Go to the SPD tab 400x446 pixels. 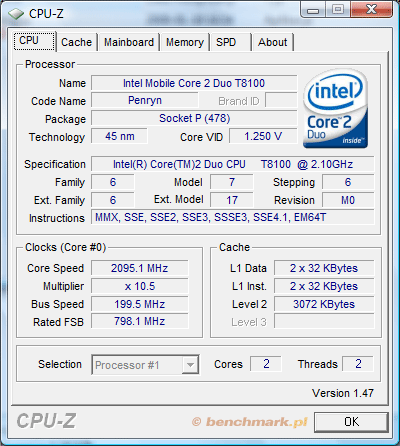(230, 42)
